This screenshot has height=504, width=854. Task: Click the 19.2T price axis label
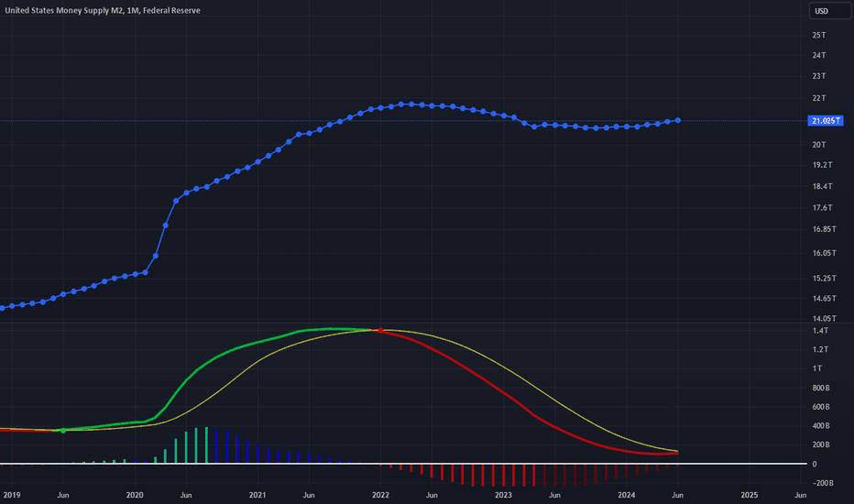point(823,165)
